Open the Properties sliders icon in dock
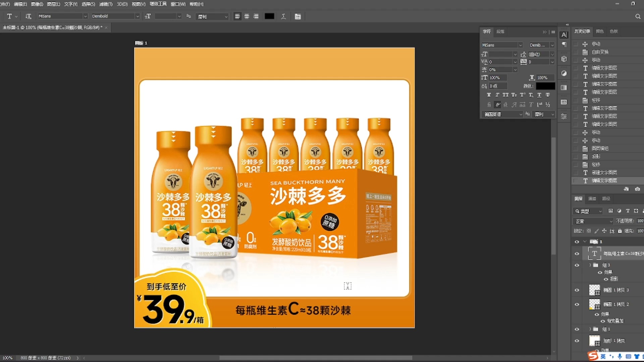The image size is (644, 362). pos(564,116)
